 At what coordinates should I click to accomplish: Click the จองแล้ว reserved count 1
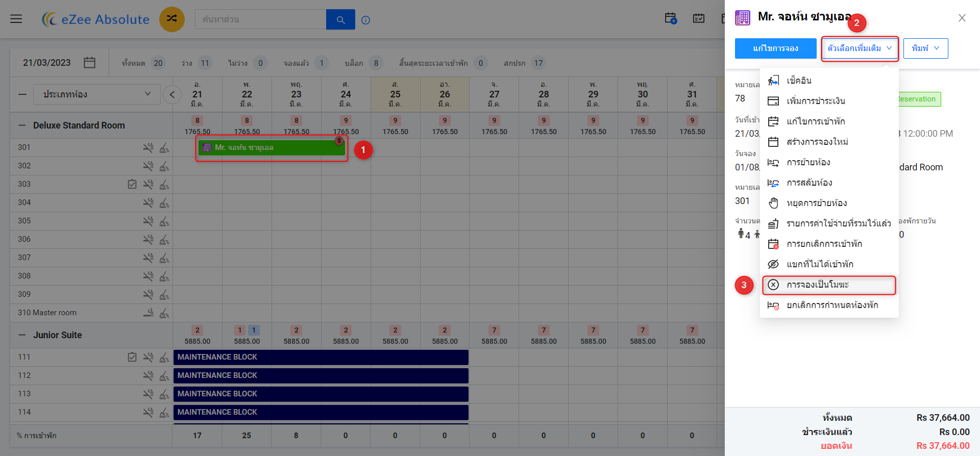pyautogui.click(x=322, y=63)
